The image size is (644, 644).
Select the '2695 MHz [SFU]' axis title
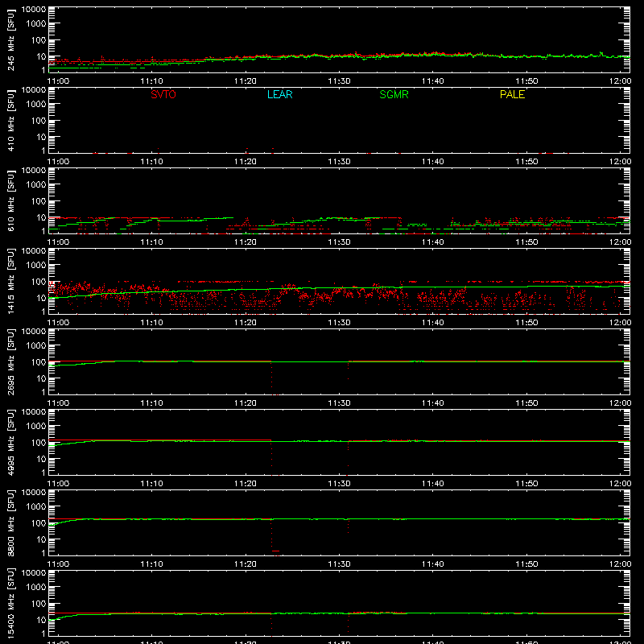(x=10, y=361)
